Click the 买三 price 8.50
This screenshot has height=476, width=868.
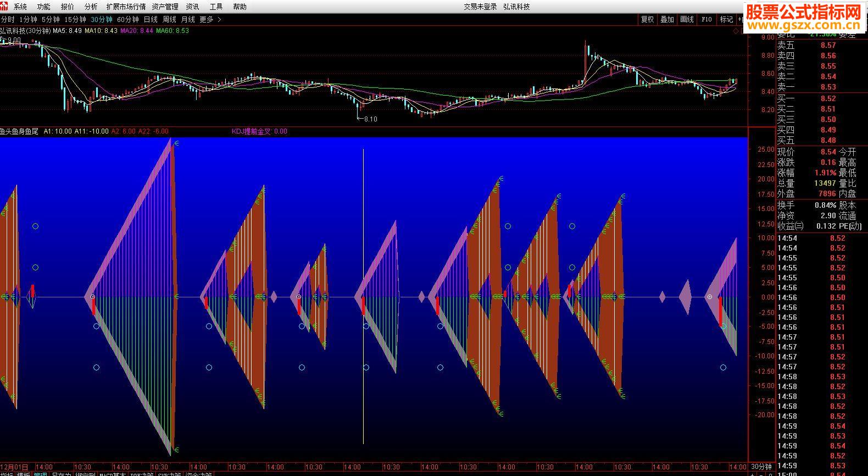[828, 119]
